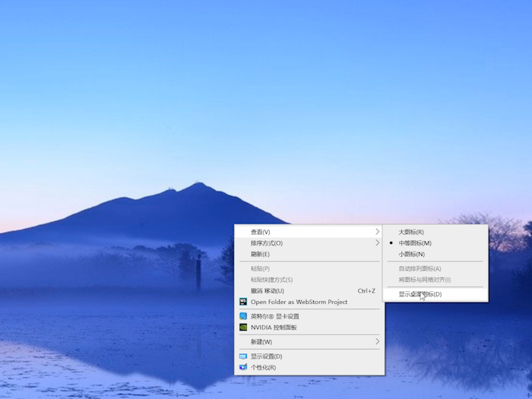Click the display settings monitor icon
The width and height of the screenshot is (532, 399).
pos(243,356)
